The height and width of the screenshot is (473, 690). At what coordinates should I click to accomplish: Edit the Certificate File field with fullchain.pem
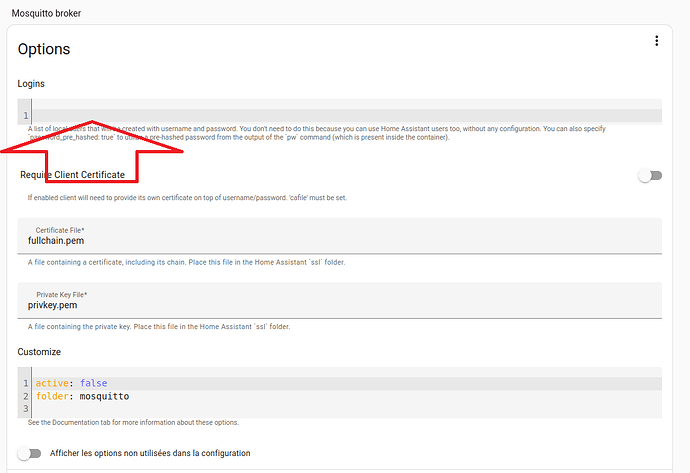coord(340,236)
